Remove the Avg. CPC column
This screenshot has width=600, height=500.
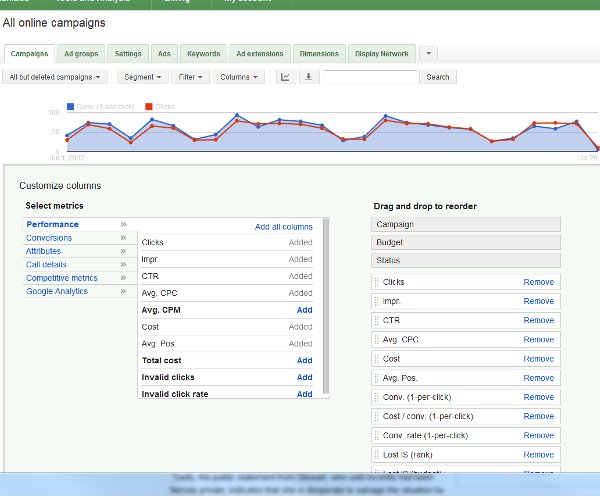538,339
